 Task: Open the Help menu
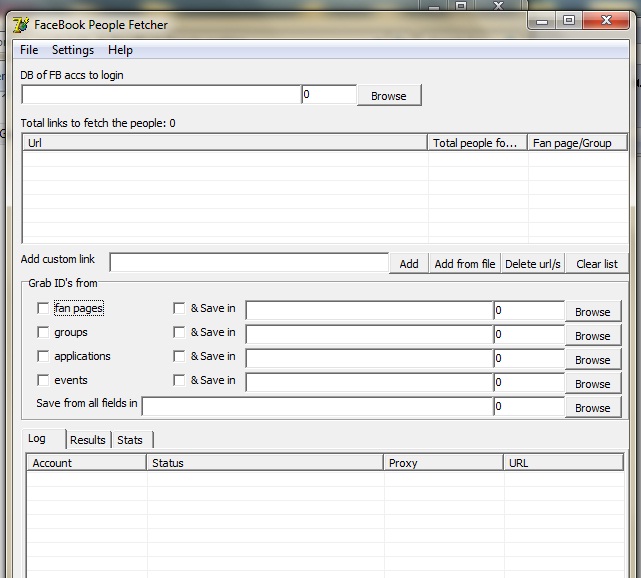(120, 50)
